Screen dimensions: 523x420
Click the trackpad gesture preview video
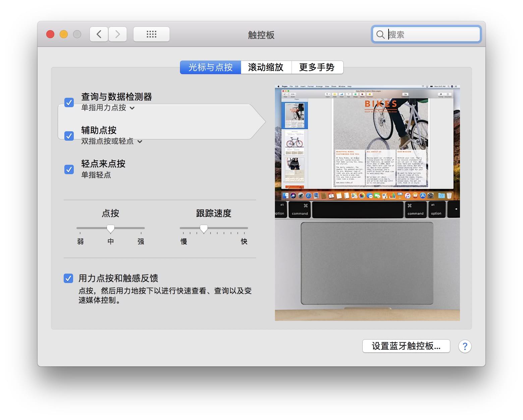tap(367, 203)
